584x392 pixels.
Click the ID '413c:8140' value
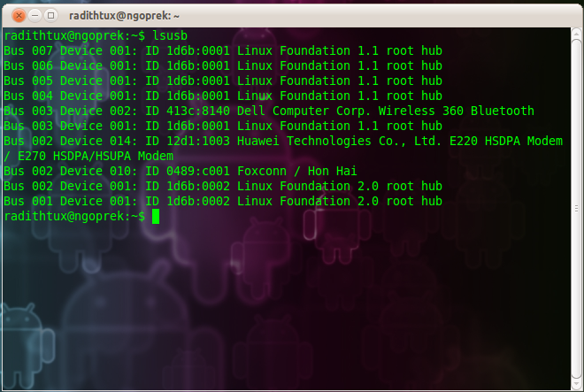[x=198, y=111]
